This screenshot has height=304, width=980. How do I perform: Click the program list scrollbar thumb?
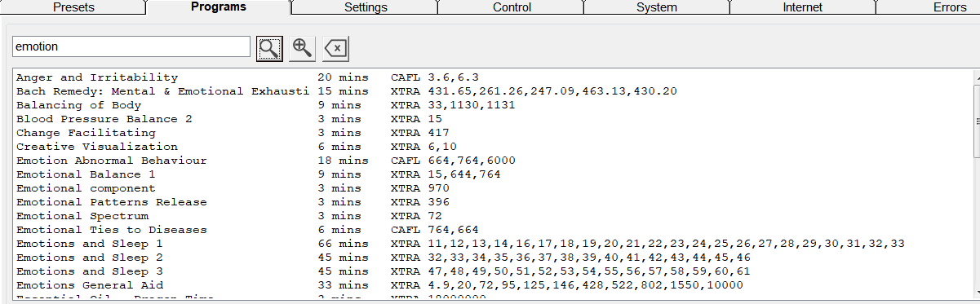pyautogui.click(x=977, y=120)
